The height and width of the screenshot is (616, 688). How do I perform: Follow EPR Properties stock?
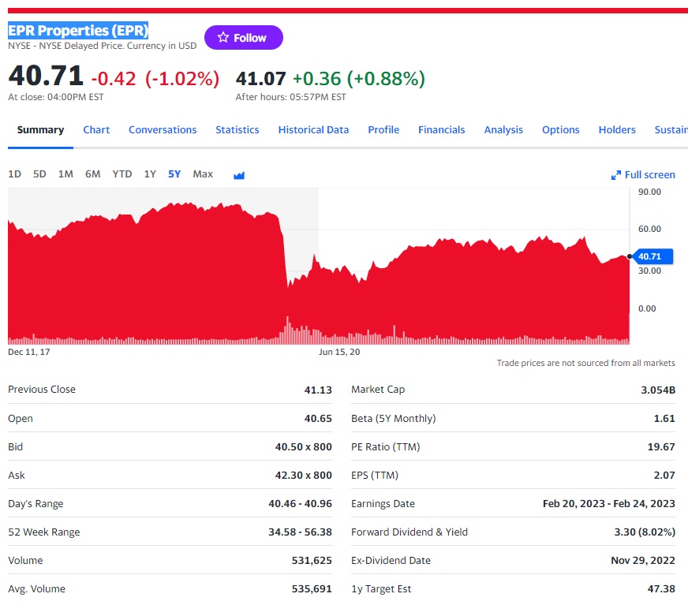[244, 37]
